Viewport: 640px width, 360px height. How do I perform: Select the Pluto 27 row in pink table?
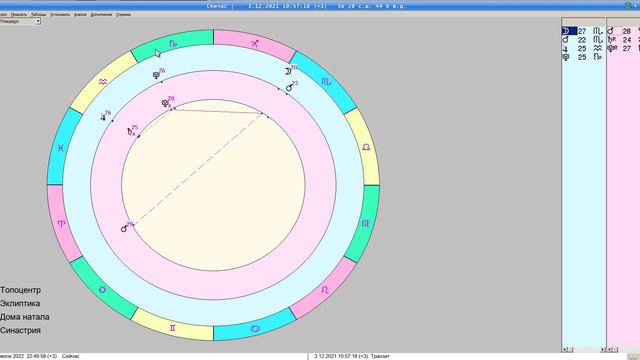623,48
